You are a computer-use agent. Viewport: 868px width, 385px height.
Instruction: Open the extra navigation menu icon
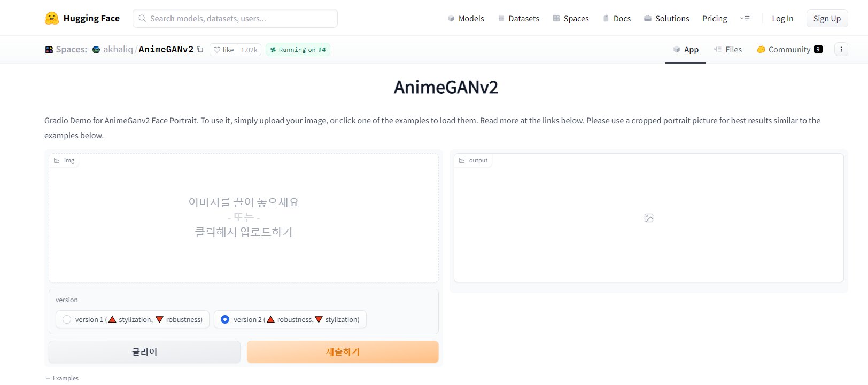click(745, 18)
